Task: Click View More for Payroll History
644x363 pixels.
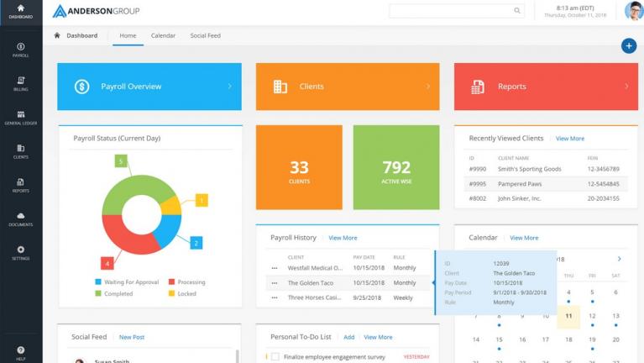Action: point(343,238)
